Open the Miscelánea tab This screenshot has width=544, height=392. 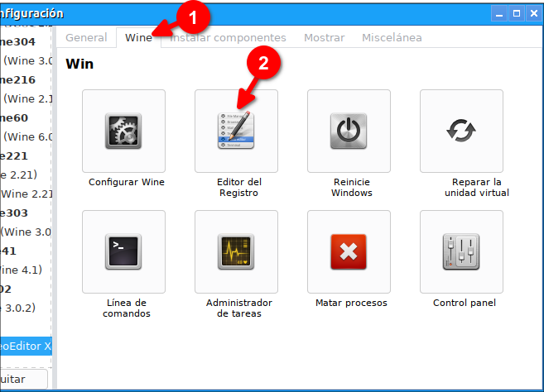[x=392, y=37]
